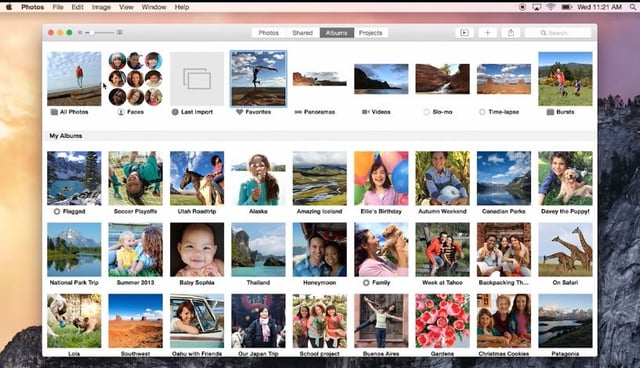The width and height of the screenshot is (640, 368).
Task: Open the Christmas Cookies album thumbnail
Action: coord(504,321)
